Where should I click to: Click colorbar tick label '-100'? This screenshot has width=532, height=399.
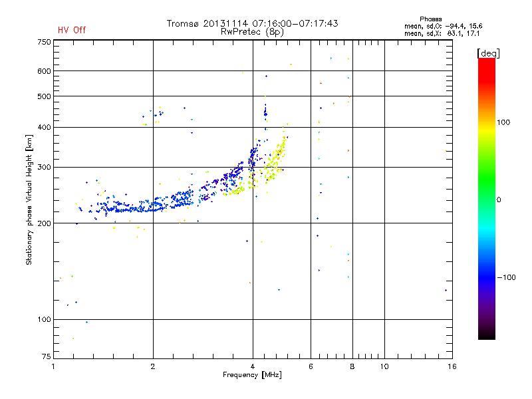506,277
